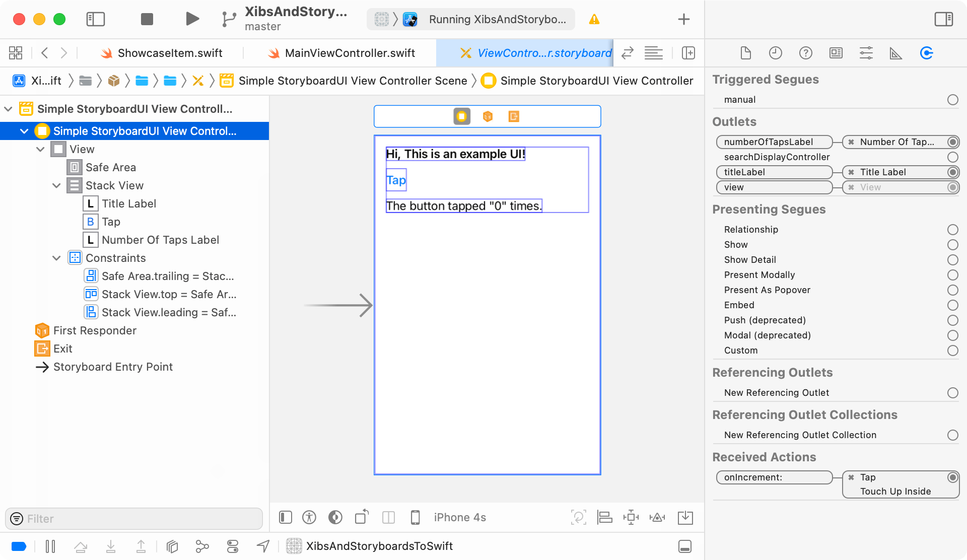Viewport: 967px width, 560px height.
Task: Toggle dark appearance preview in canvas bar
Action: pyautogui.click(x=335, y=517)
